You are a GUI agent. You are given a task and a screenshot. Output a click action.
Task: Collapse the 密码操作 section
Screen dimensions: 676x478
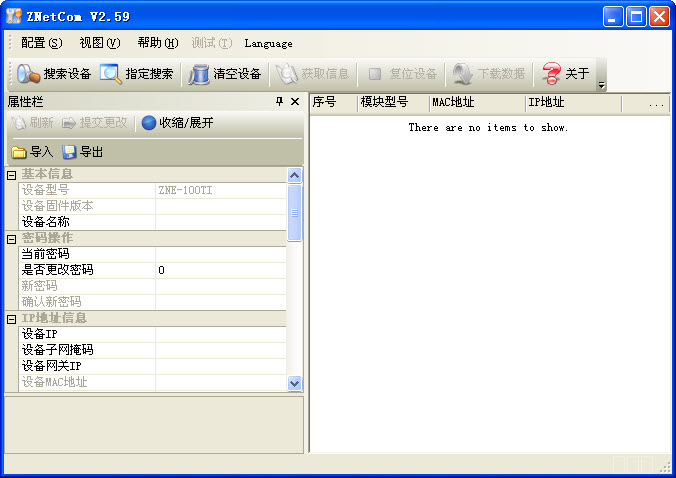(12, 239)
